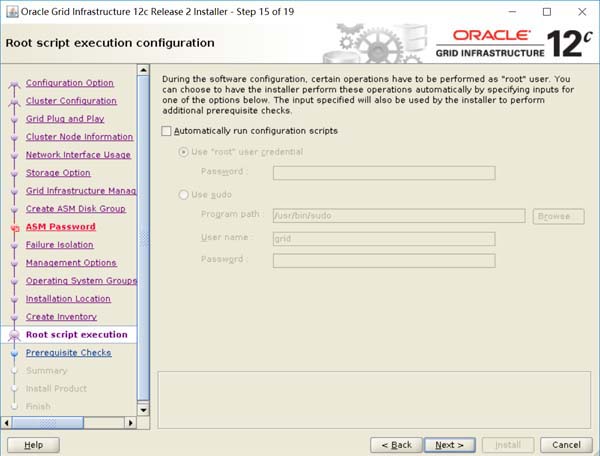Screen dimensions: 600x456
Task: Open the Configuration Option step link
Action: [70, 83]
